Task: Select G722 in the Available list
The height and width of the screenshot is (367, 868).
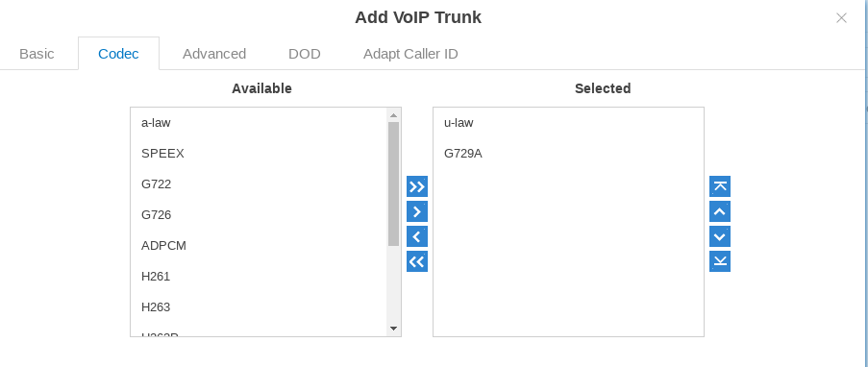Action: click(259, 183)
